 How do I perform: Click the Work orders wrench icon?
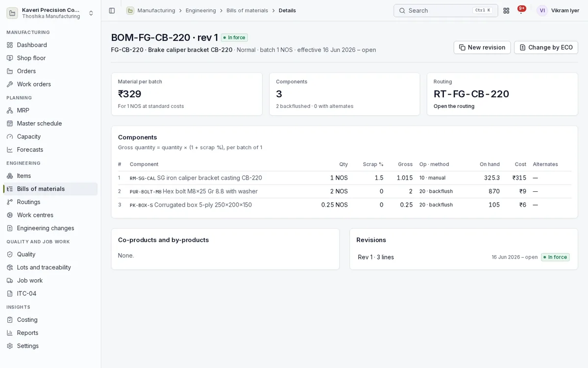(x=10, y=84)
